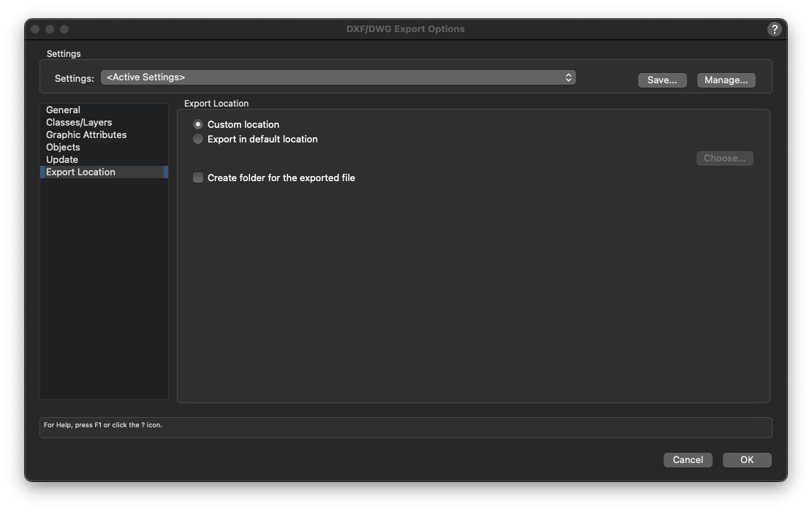Click the Save... button
Image resolution: width=812 pixels, height=512 pixels.
coord(661,80)
